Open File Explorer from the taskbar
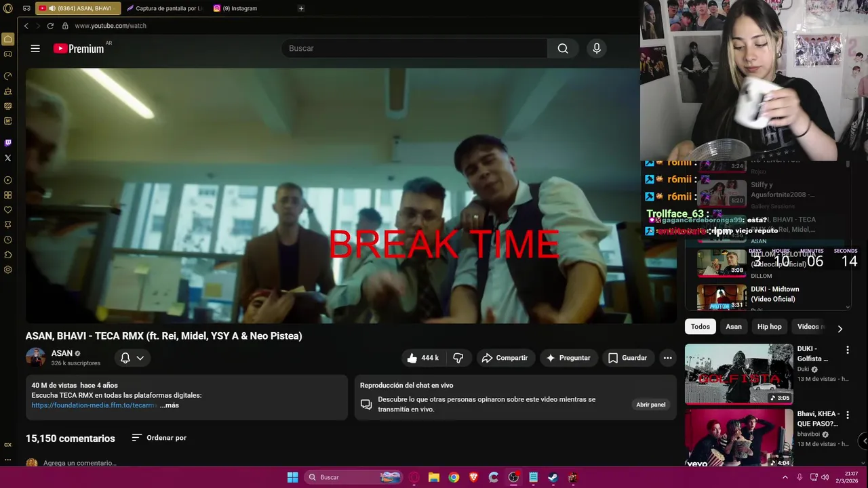The width and height of the screenshot is (868, 488). [x=434, y=477]
